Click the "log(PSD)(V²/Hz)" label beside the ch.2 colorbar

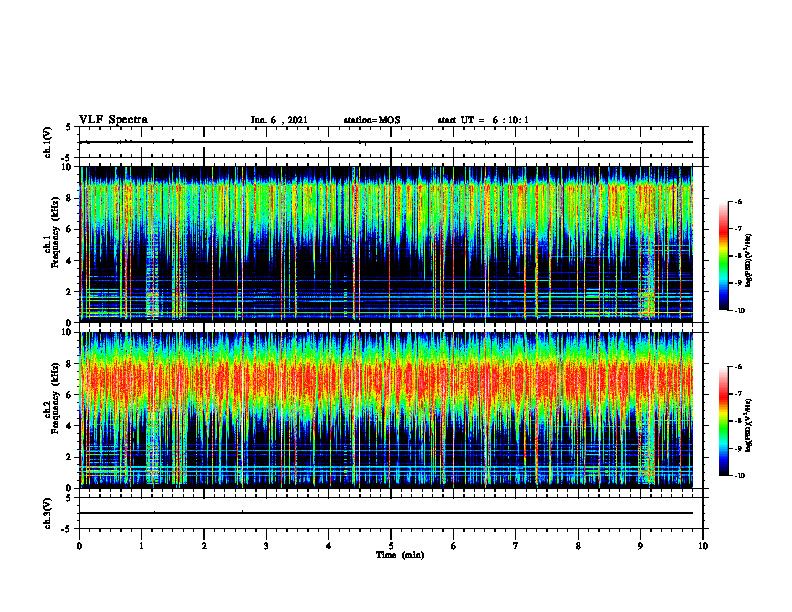click(749, 425)
